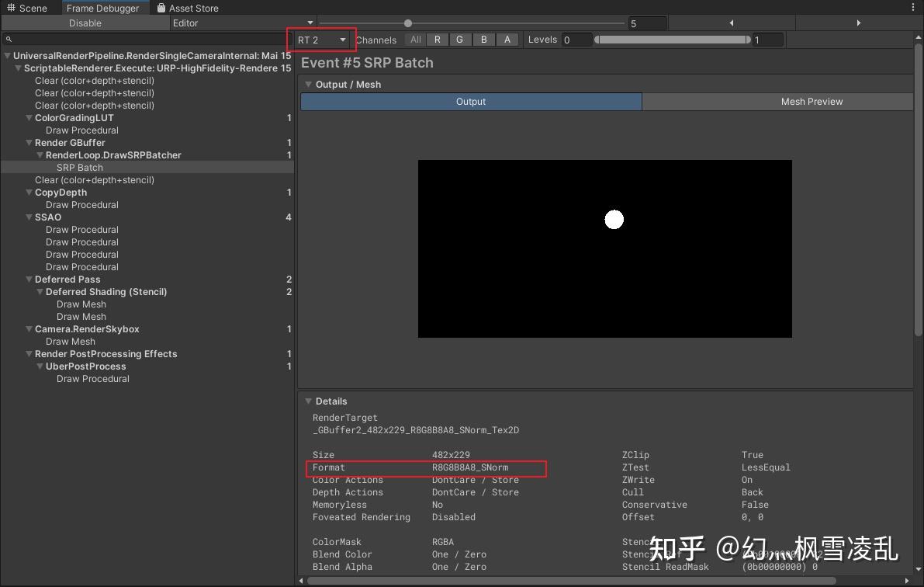The width and height of the screenshot is (924, 587).
Task: Open the RT 2 render target dropdown
Action: [x=321, y=40]
